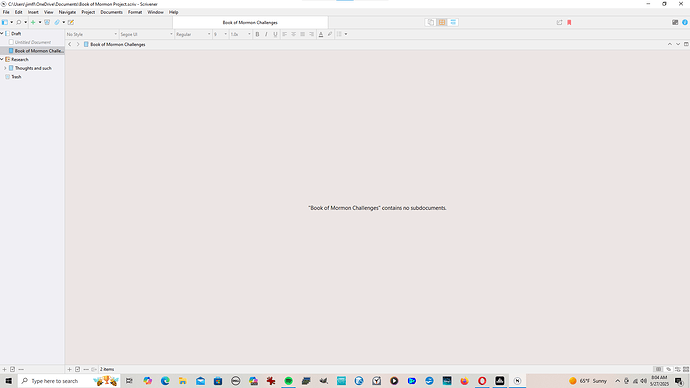
Task: Align text right
Action: [312, 34]
